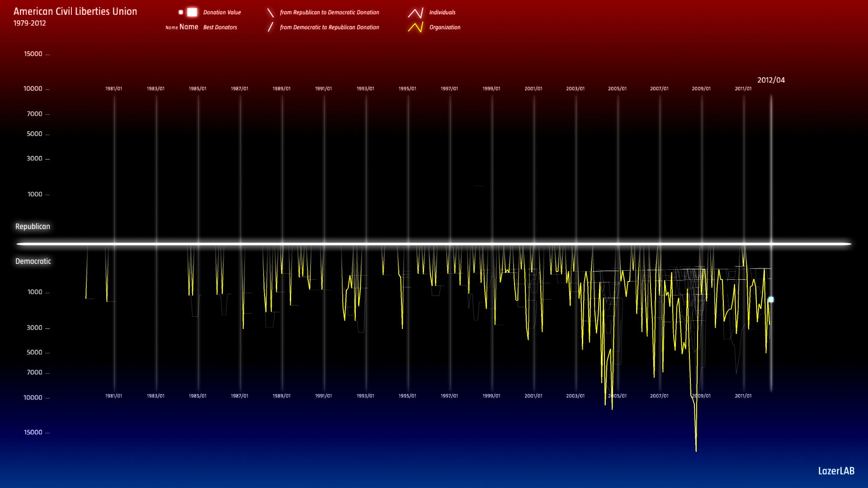The width and height of the screenshot is (868, 488).
Task: Select the 2012/04 current date marker
Action: pos(771,80)
